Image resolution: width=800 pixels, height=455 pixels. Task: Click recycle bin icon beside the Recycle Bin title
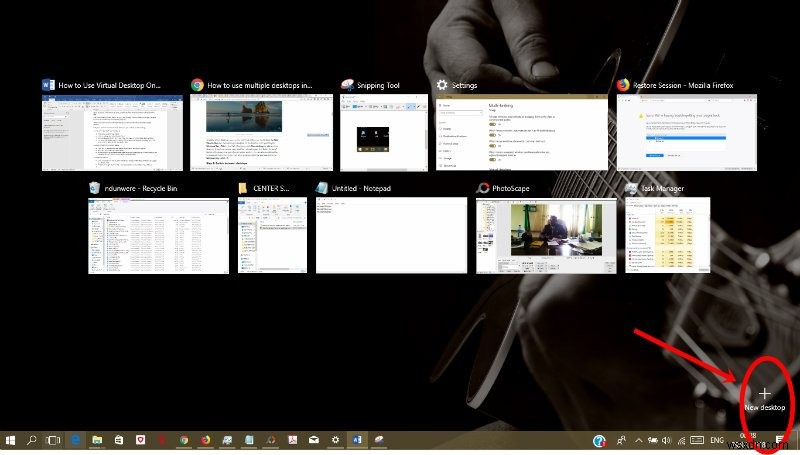[x=94, y=188]
